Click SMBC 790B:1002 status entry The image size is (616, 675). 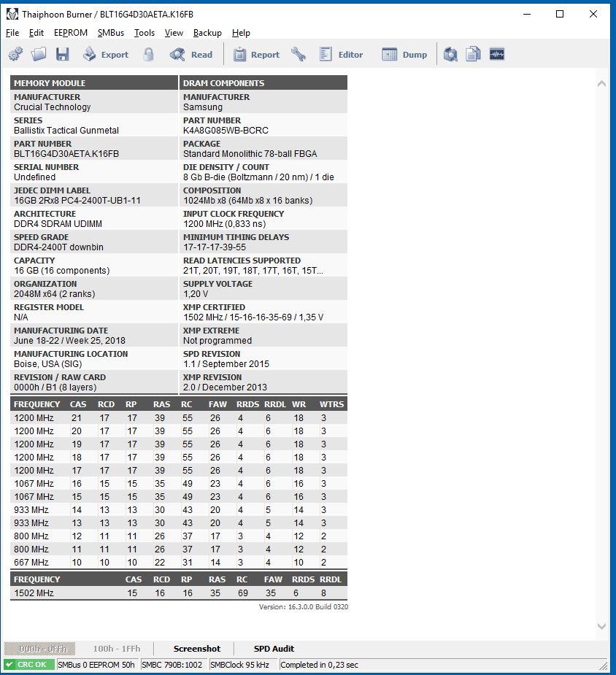click(172, 665)
